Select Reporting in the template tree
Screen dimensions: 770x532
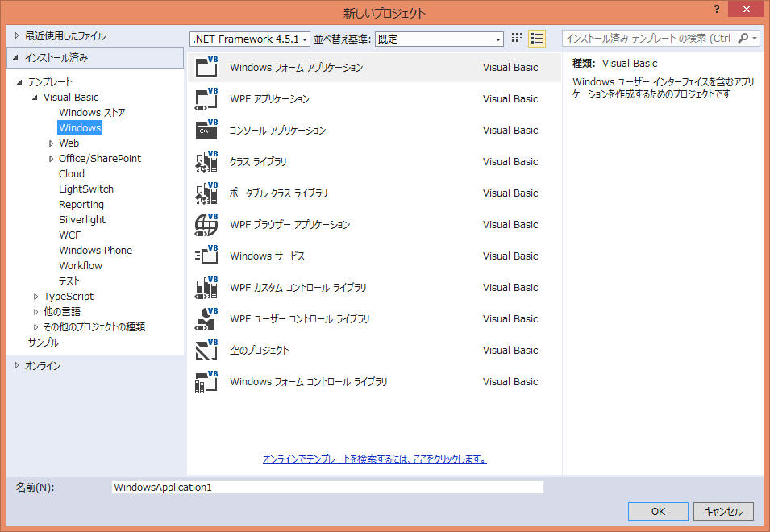[81, 204]
